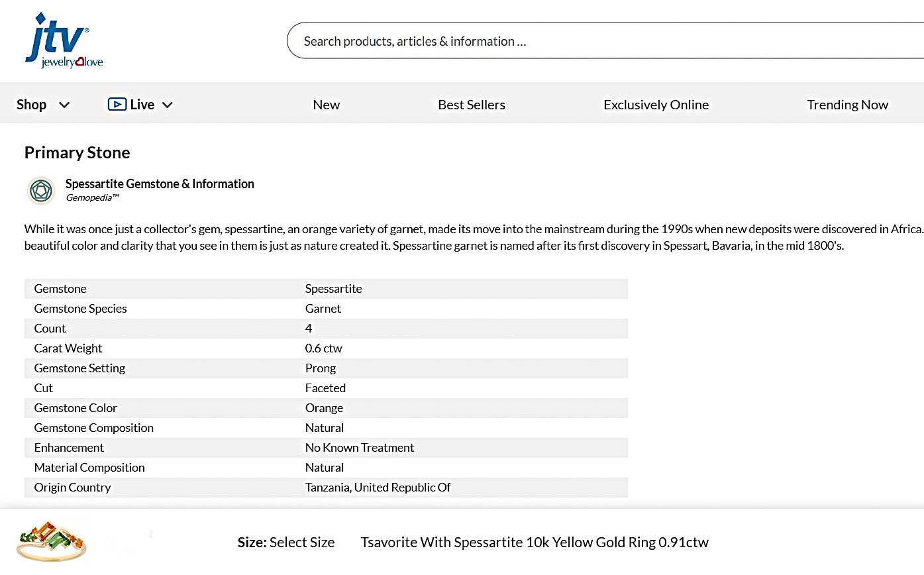Open the ring product thumbnail image
The width and height of the screenshot is (924, 575).
pos(52,542)
